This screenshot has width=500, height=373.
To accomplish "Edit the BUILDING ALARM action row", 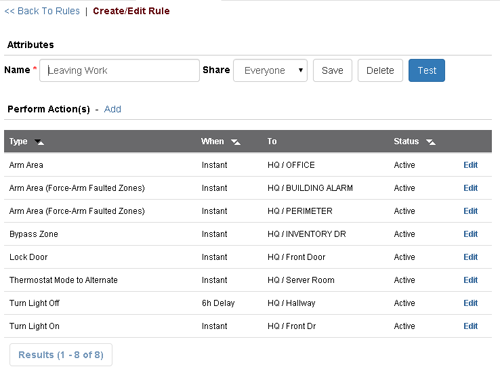I will [x=470, y=188].
